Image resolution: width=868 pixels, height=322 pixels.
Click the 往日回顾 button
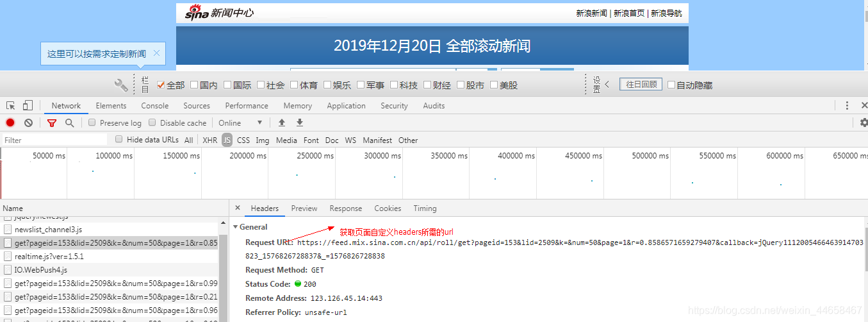[641, 85]
